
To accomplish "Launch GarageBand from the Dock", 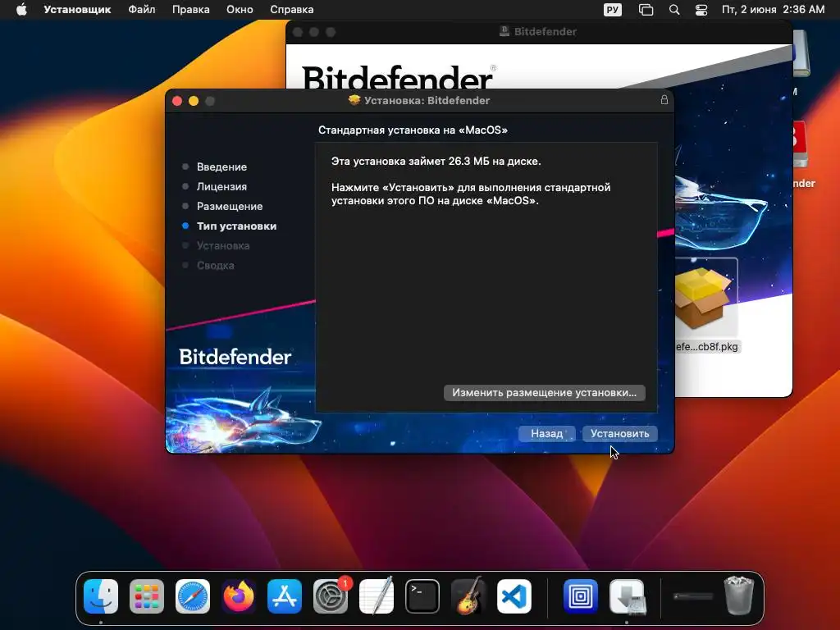I will (x=468, y=596).
